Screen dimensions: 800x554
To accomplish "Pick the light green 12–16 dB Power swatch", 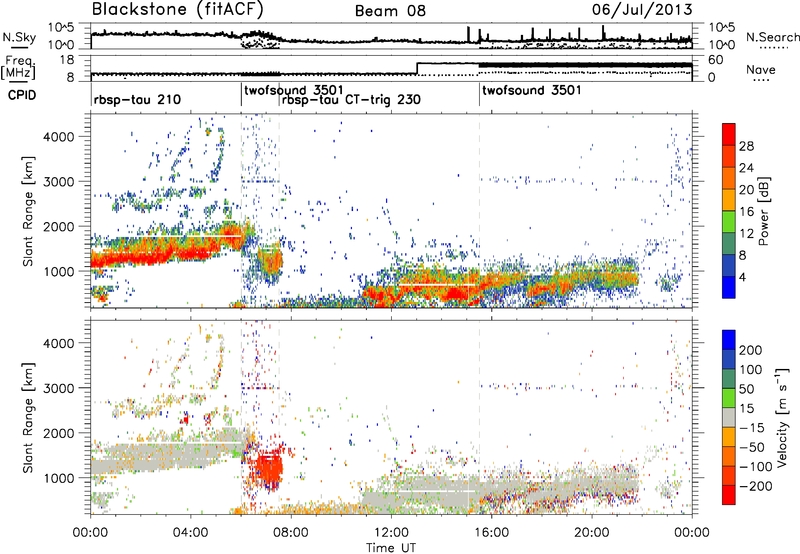I will tap(729, 222).
